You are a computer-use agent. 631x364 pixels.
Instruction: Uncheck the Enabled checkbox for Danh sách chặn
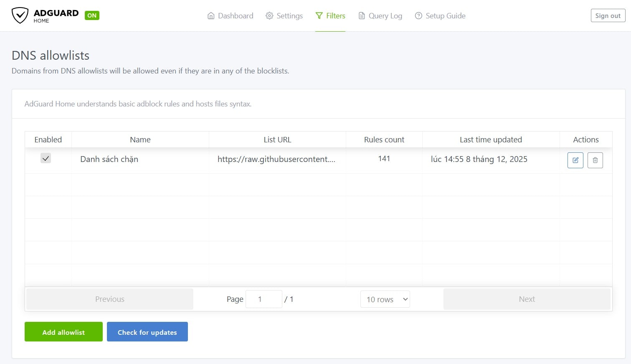(46, 158)
